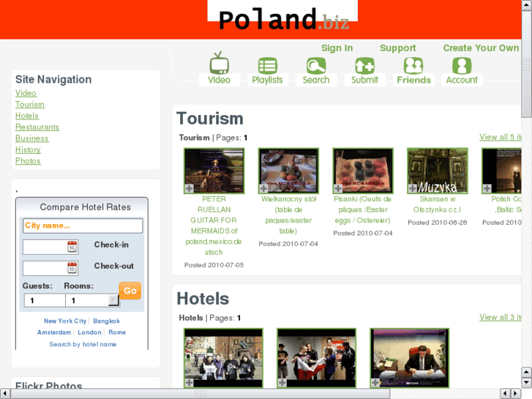Click plus icon on Skansen w Olsztynku thumbnail
Viewport: 532px width, 399px height.
[x=413, y=188]
